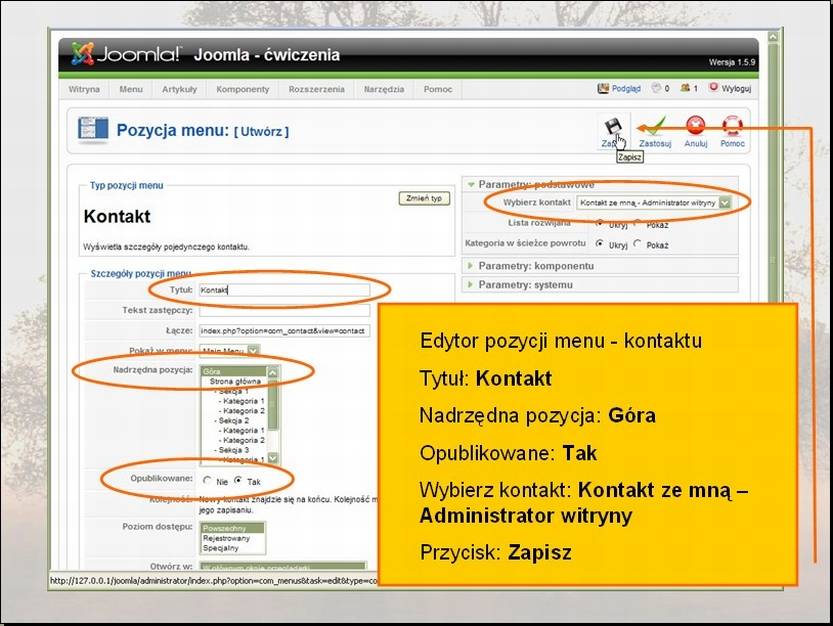
Task: Click the browser scrollbar up arrow
Action: coord(773,37)
